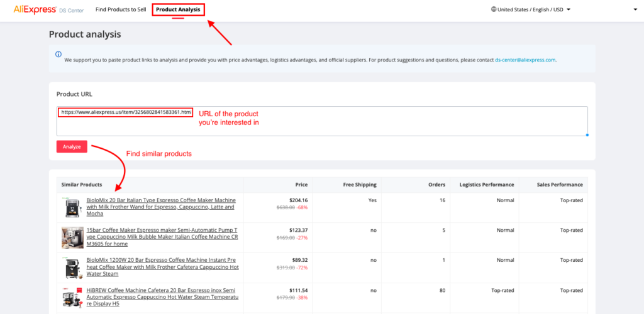Click the info icon in the notice banner
The image size is (644, 314).
click(x=58, y=54)
